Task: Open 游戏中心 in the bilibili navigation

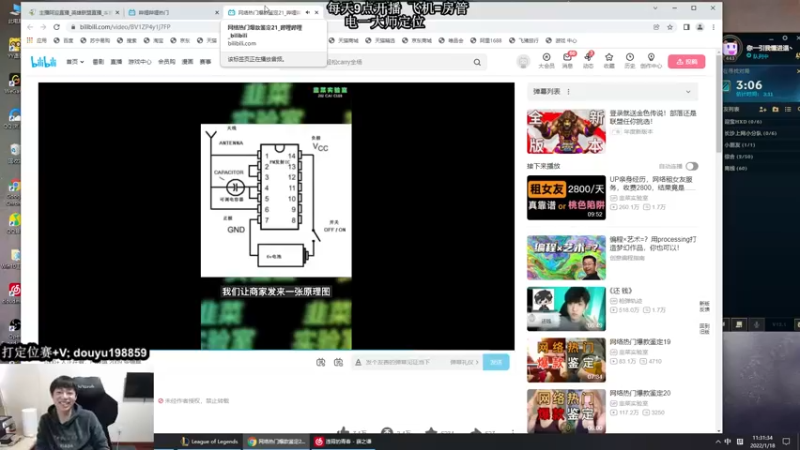Action: tap(140, 62)
